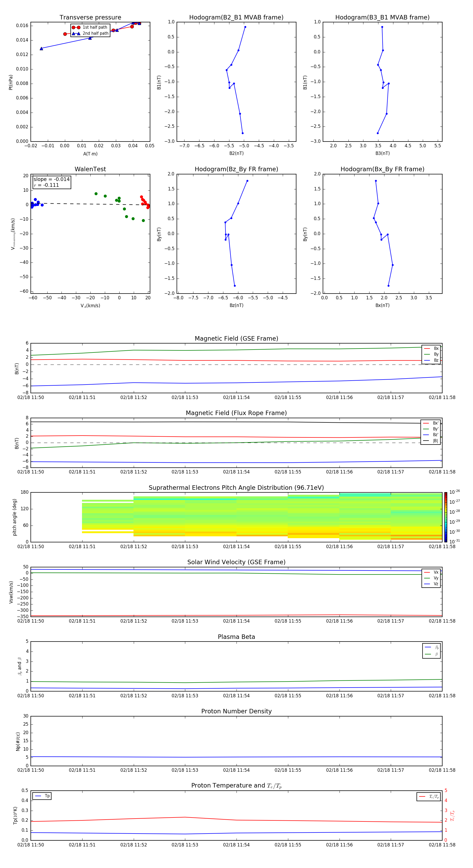Click the 'Hodogram(B3_B1 MVAB frame)' title
This screenshot has width=473, height=868.
pyautogui.click(x=382, y=18)
